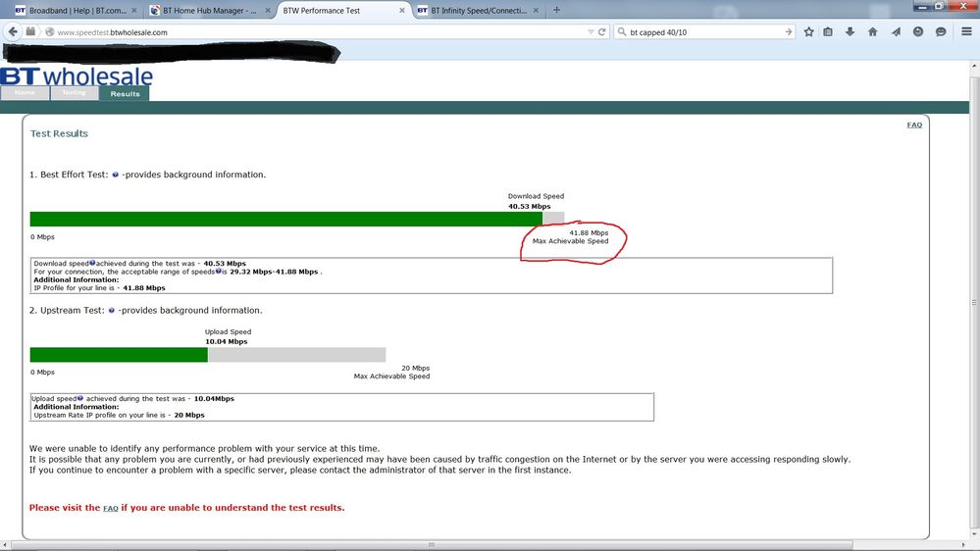
Task: Close the BT Home Hub Manager tab
Action: pyautogui.click(x=268, y=11)
